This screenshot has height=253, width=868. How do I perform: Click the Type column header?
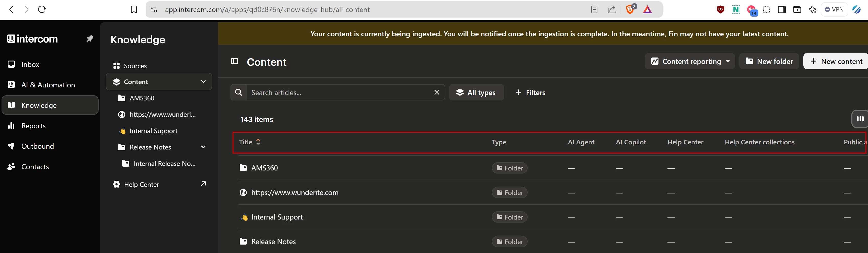point(499,142)
